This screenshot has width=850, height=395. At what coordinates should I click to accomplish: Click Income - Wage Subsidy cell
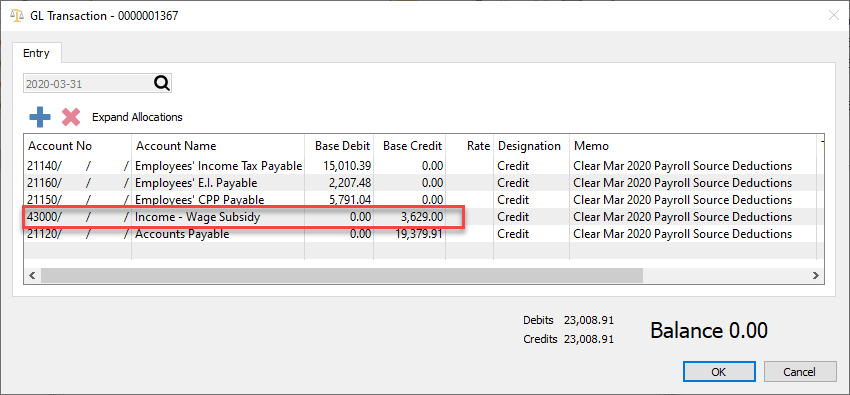pyautogui.click(x=218, y=217)
